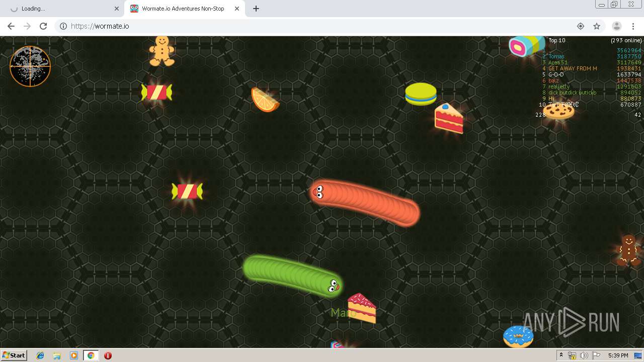The image size is (644, 362).
Task: Click the red circular icon in the taskbar
Action: (x=108, y=355)
